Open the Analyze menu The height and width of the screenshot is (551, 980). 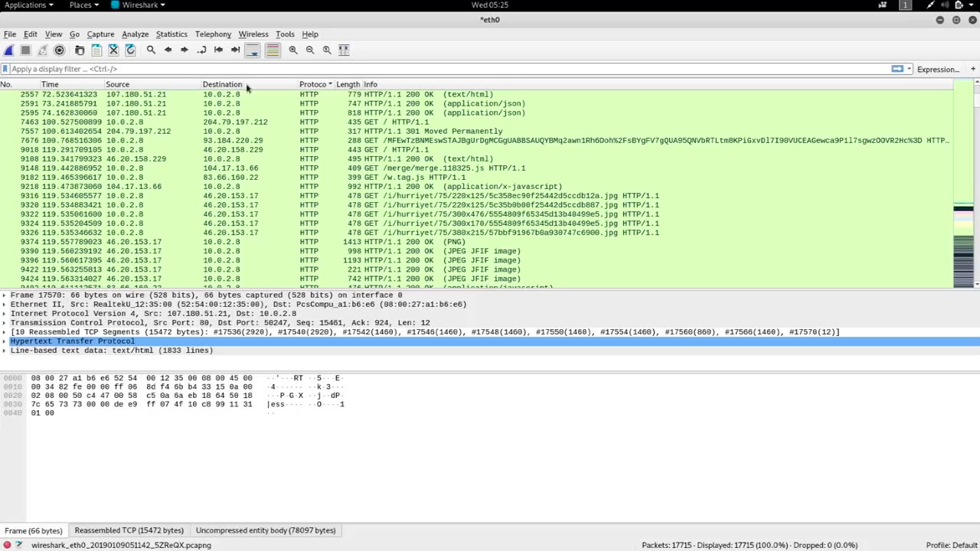[x=135, y=34]
